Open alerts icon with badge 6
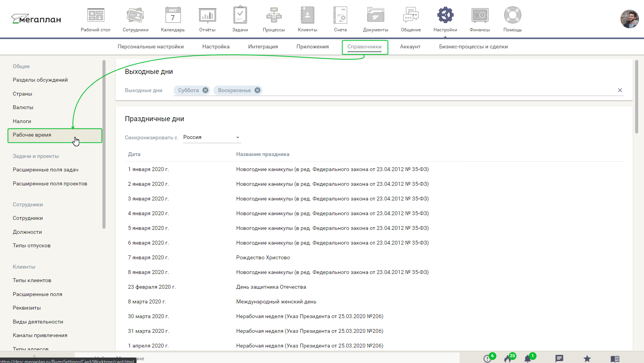Viewport: 644px width, 363px height. click(x=488, y=358)
